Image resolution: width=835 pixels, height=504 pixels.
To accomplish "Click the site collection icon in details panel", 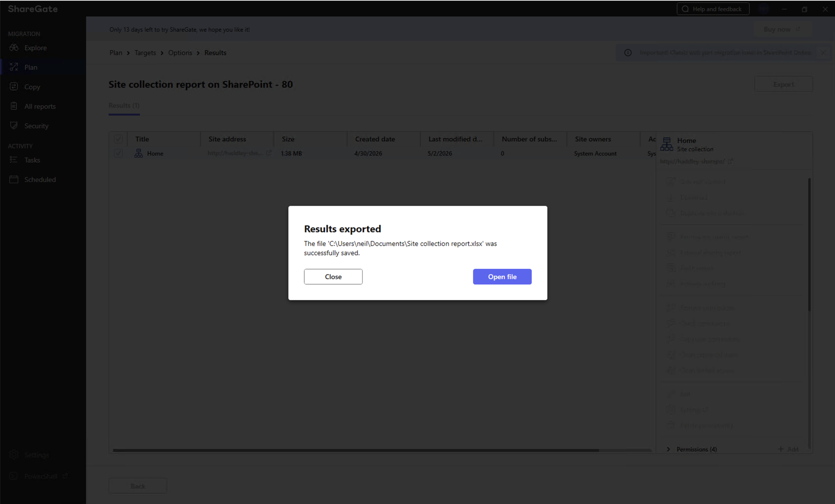I will pos(667,144).
